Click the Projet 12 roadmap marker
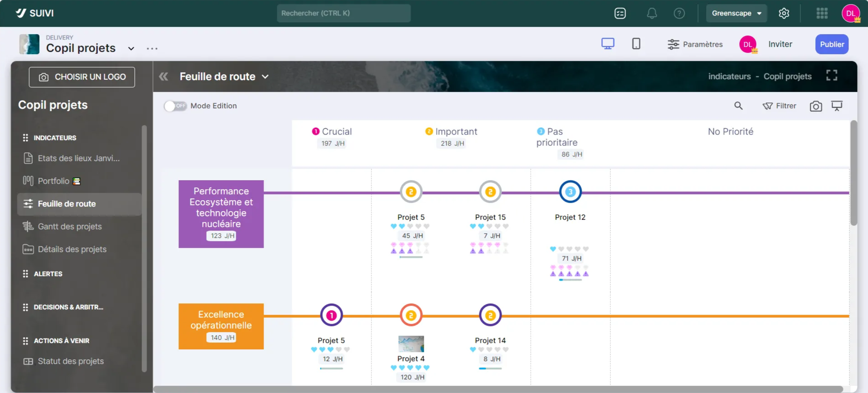868x393 pixels. [x=570, y=192]
